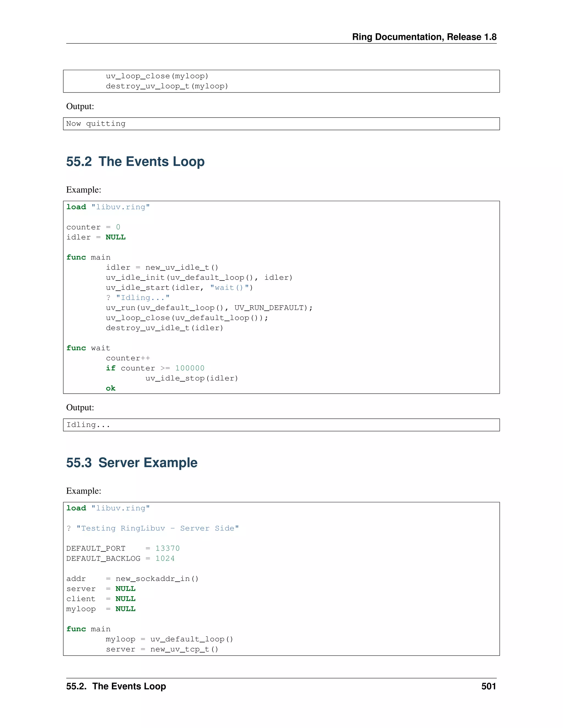Click the if counter >= 100000 line
Image resolution: width=563 pixels, height=728 pixels.
tap(155, 368)
